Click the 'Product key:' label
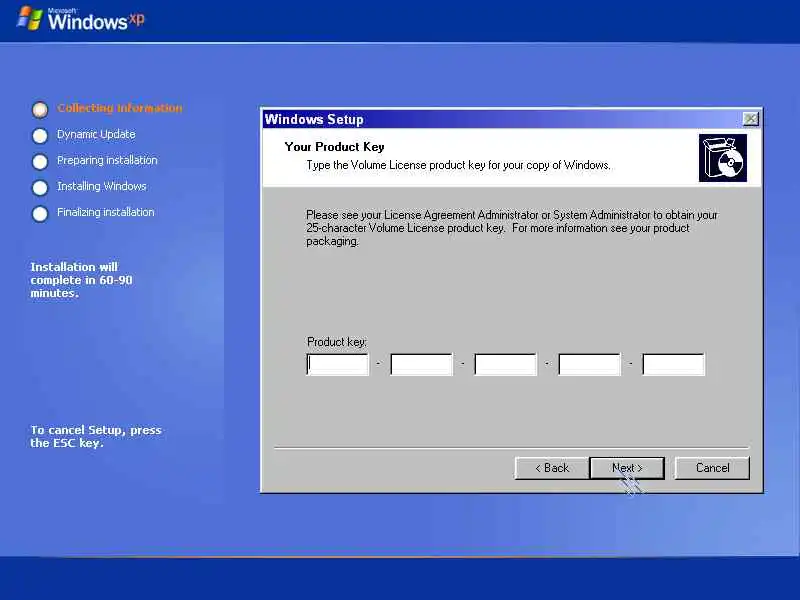 [x=337, y=342]
